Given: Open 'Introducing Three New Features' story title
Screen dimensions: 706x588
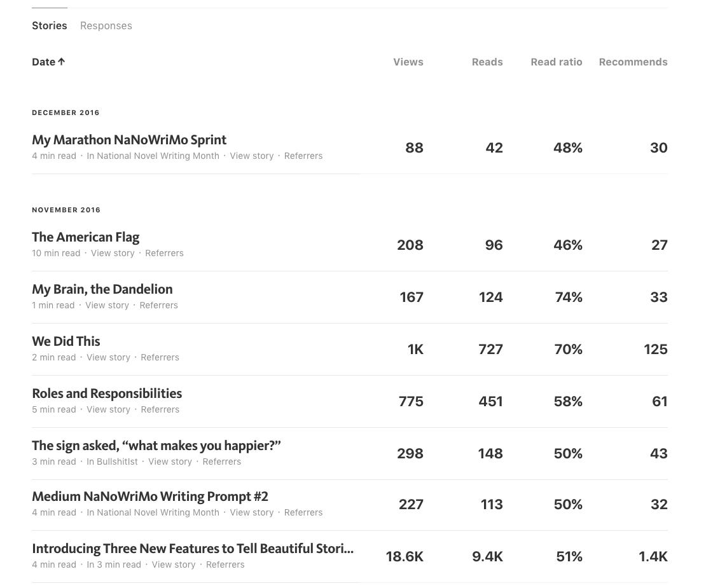Looking at the screenshot, I should coord(193,549).
